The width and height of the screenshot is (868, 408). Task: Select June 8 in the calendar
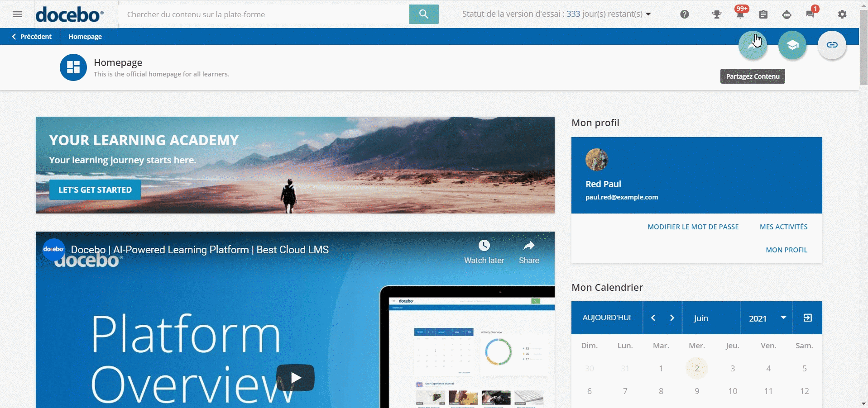pyautogui.click(x=661, y=391)
